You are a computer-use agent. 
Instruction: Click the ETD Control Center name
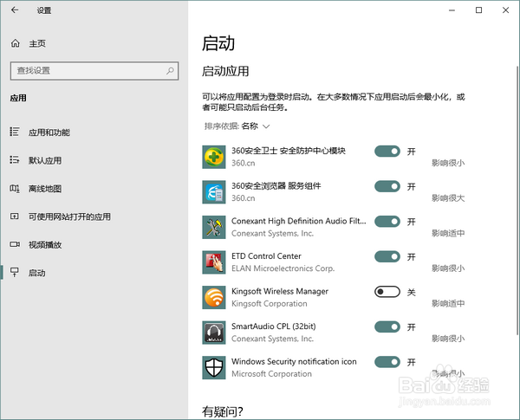[266, 256]
